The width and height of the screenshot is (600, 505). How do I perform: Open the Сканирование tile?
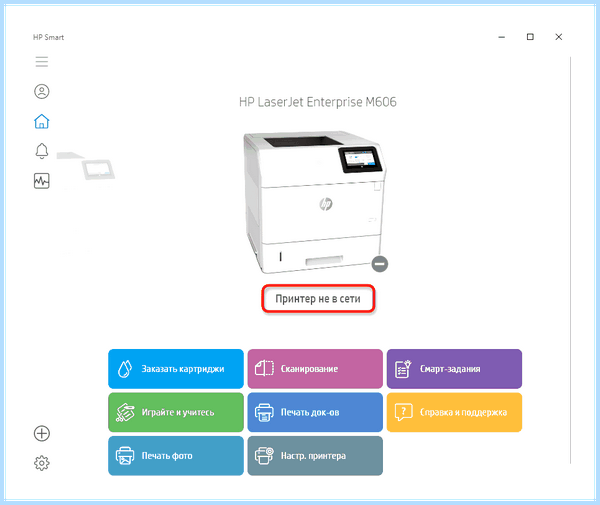point(315,369)
